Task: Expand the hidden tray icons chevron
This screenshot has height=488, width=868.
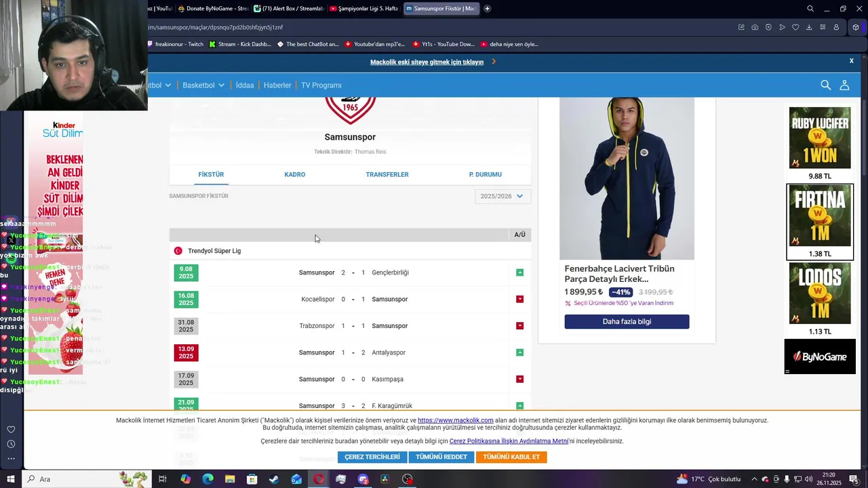Action: tap(754, 479)
